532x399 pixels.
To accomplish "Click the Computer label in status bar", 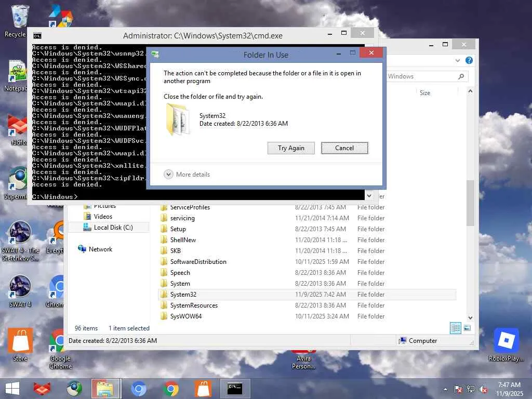I will [423, 341].
